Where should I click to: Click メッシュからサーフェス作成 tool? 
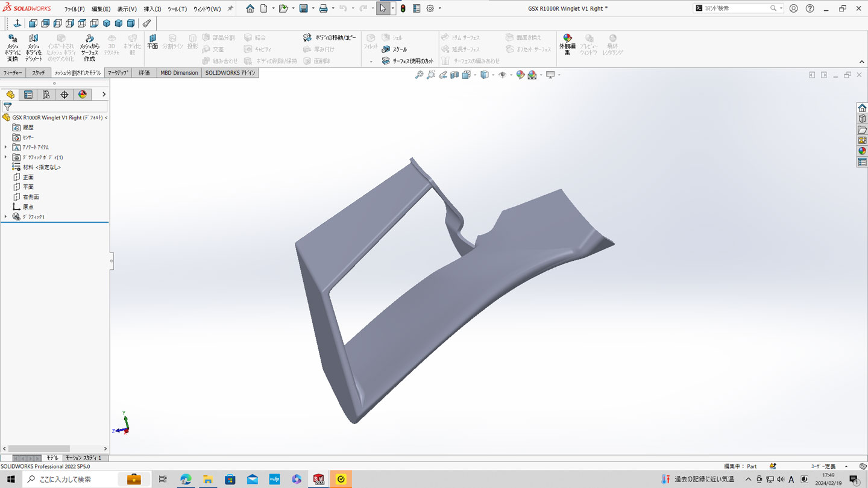tap(89, 48)
